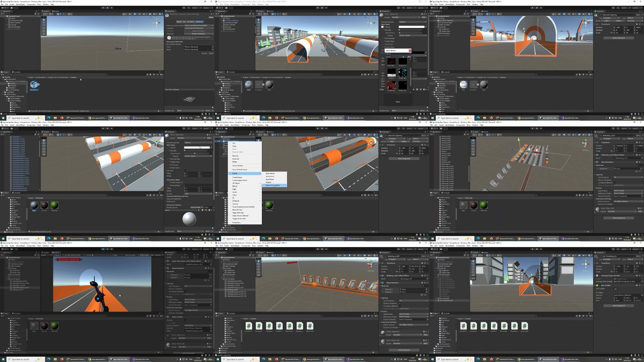Viewport: 644px width, 362px height.
Task: Toggle the Futuristic highway active checkbox in the top-right Inspector
Action: 600,15
